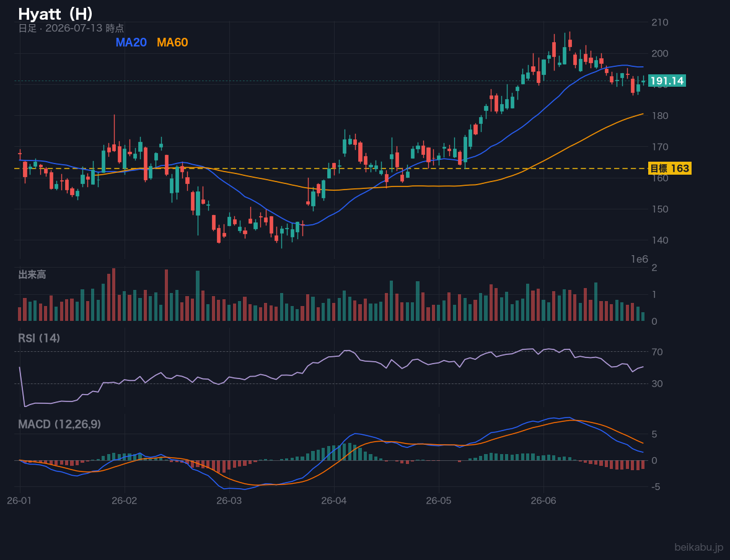The height and width of the screenshot is (560, 730).
Task: Click the 170 price axis label
Action: [x=660, y=147]
